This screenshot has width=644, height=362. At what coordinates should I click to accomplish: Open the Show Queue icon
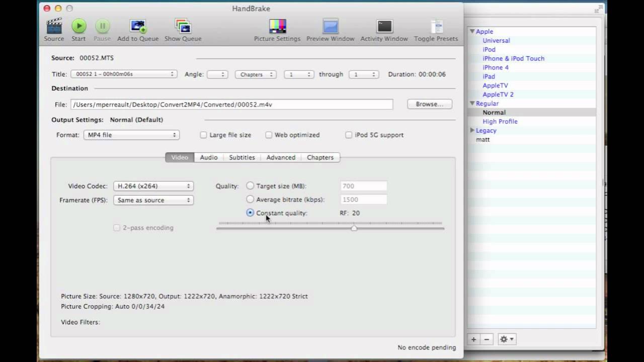[x=183, y=26]
